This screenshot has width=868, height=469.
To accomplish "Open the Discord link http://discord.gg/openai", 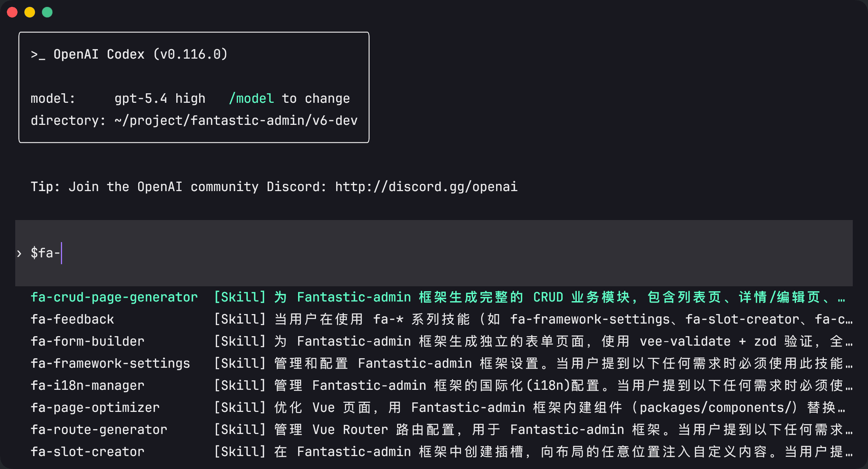I will click(426, 187).
